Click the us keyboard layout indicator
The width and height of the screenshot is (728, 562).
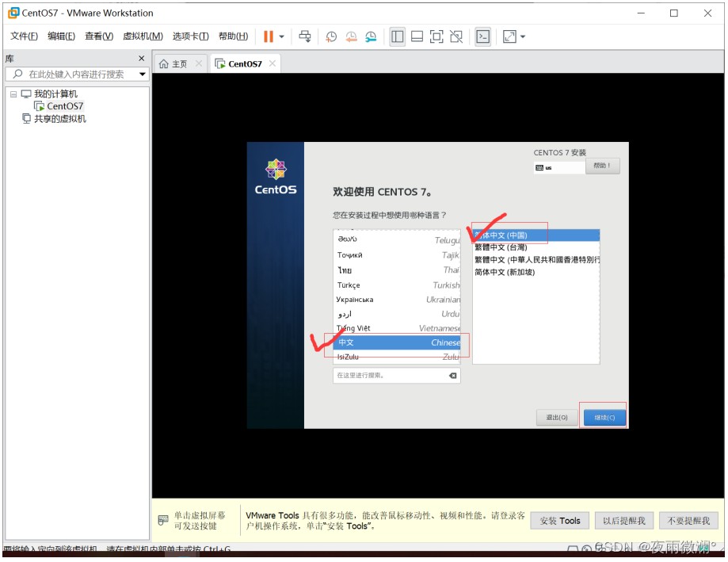[x=559, y=168]
